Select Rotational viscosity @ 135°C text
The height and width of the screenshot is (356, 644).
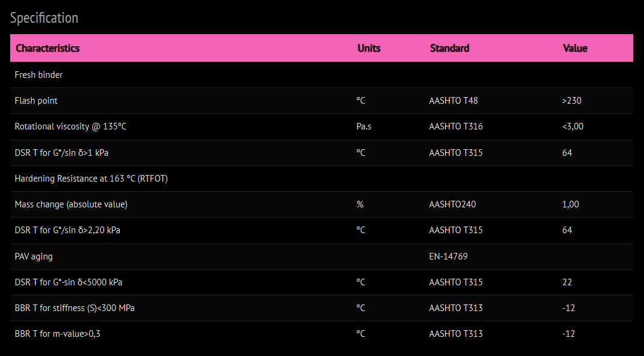pos(70,126)
